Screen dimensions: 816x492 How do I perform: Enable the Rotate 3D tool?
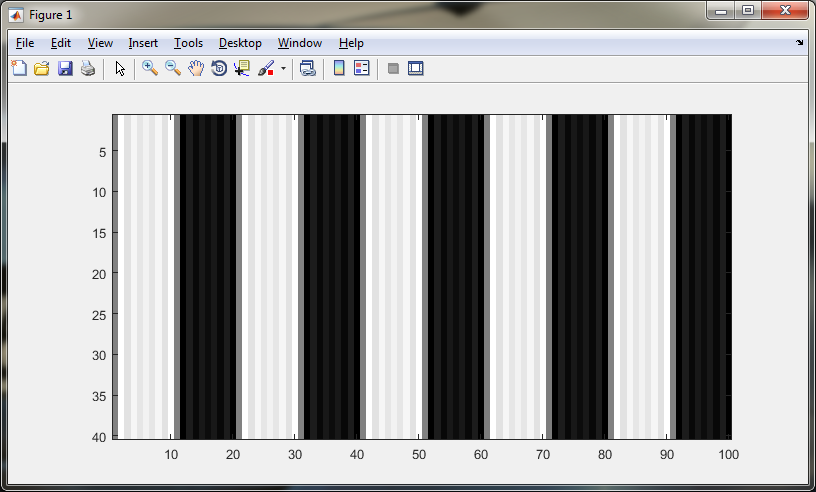[219, 69]
